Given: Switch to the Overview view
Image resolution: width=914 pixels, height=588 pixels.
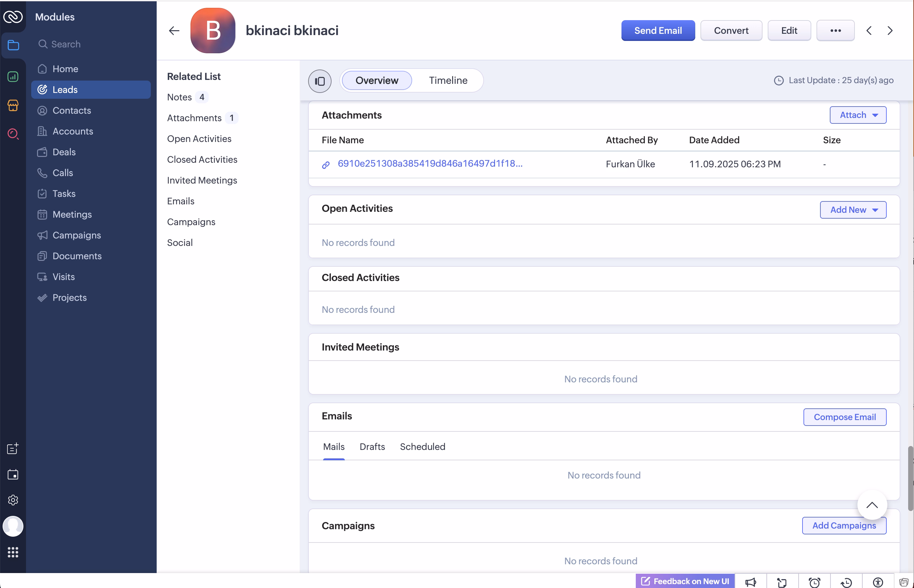Looking at the screenshot, I should click(x=377, y=81).
